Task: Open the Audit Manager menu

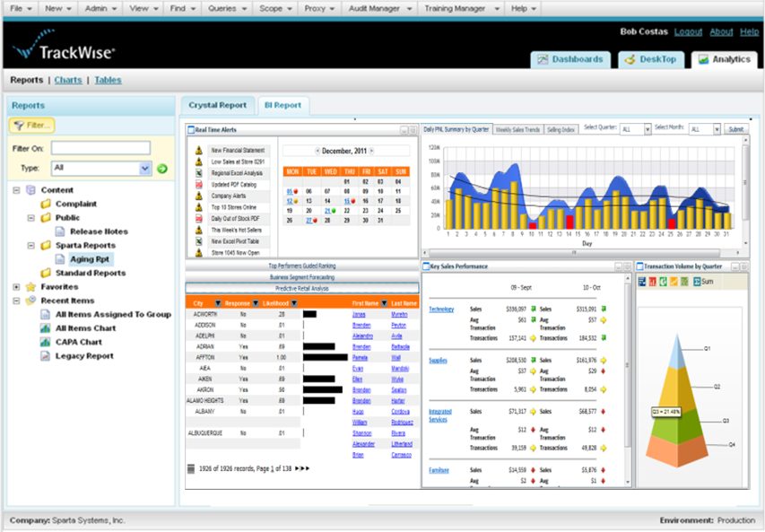Action: pyautogui.click(x=375, y=8)
